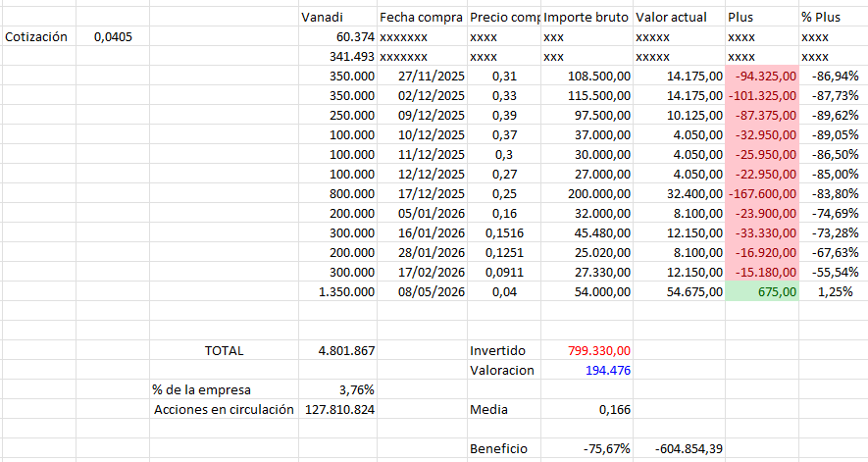Click the date cell 17/12/2025

(x=422, y=194)
